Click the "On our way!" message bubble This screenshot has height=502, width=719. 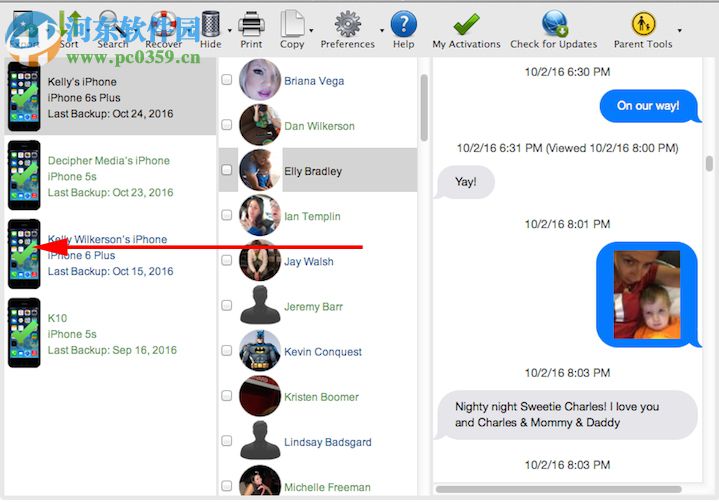(648, 106)
